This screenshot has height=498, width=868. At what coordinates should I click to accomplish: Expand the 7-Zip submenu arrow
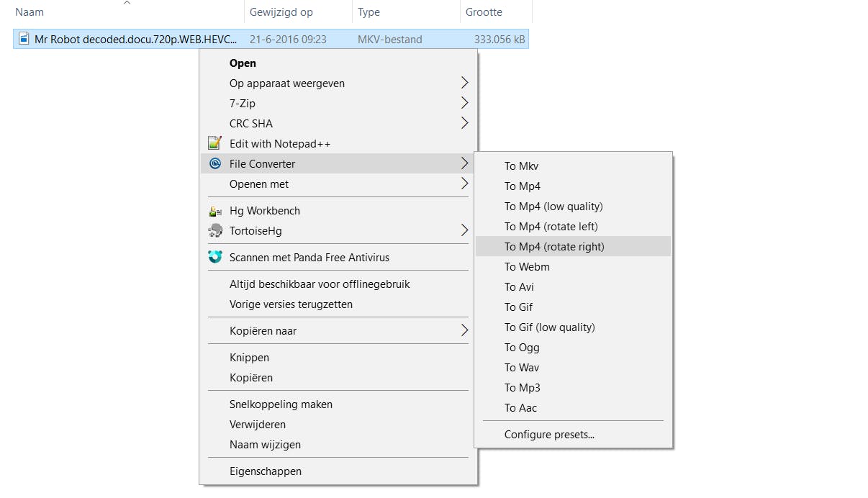click(x=464, y=103)
